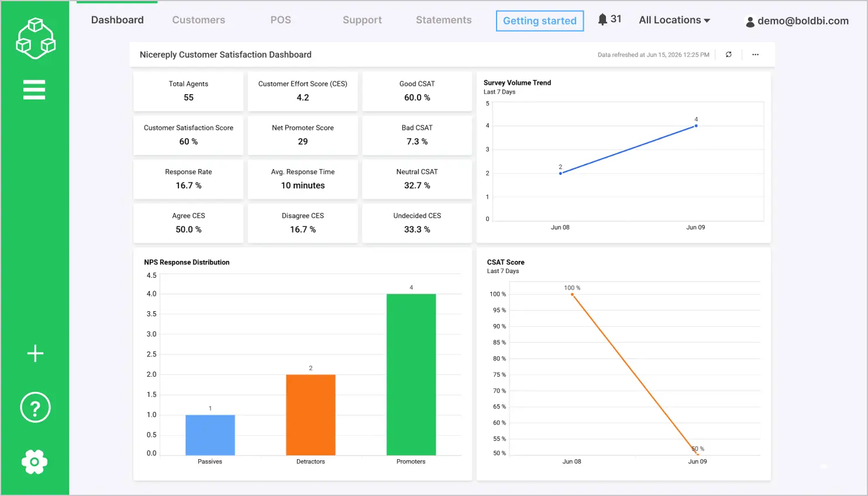Select the Neutral CSAT card
Image resolution: width=868 pixels, height=496 pixels.
417,180
